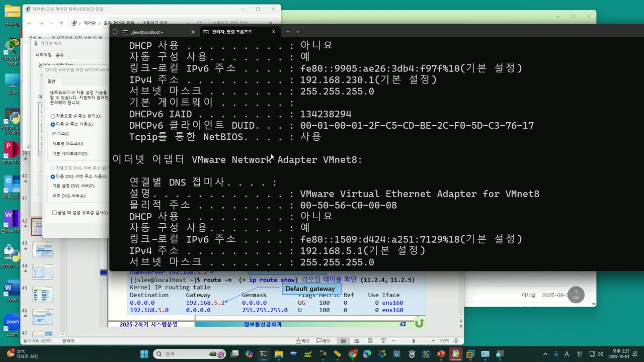Open the Windows Start menu
The width and height of the screenshot is (644, 362).
coord(144,354)
